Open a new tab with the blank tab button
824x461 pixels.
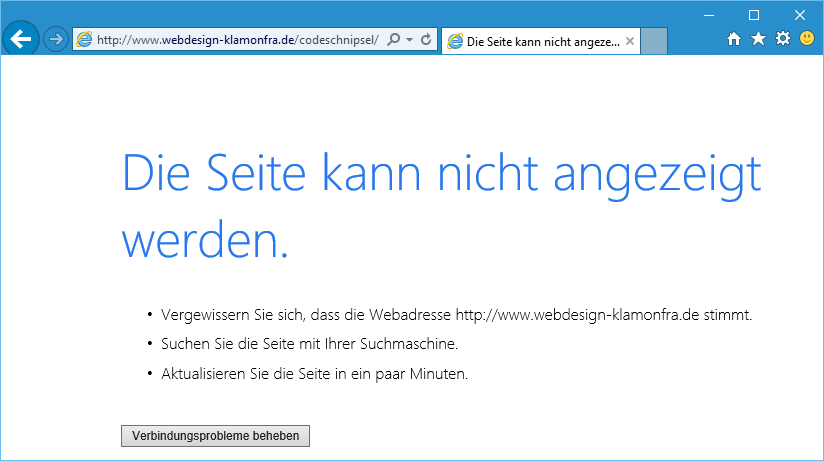point(653,41)
